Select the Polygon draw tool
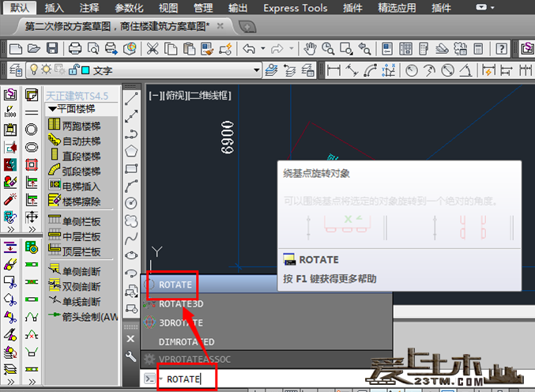 coord(131,151)
